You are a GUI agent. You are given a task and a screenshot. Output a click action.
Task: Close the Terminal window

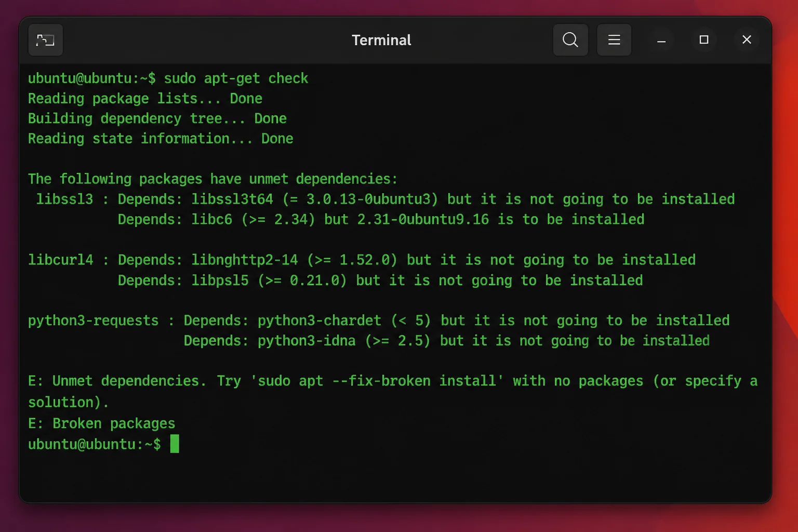pos(747,40)
